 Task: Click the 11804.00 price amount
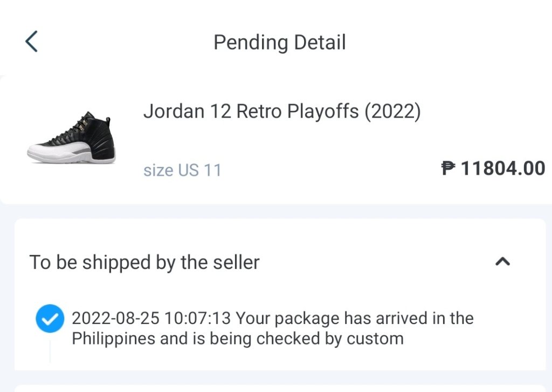tap(503, 169)
